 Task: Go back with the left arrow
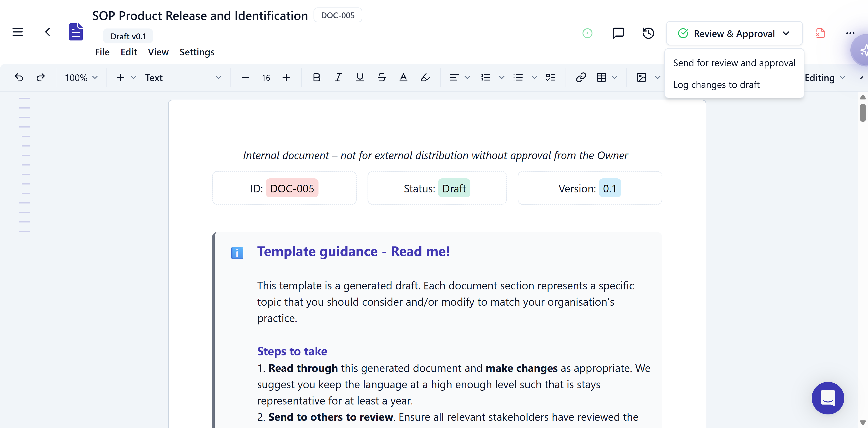click(x=47, y=32)
